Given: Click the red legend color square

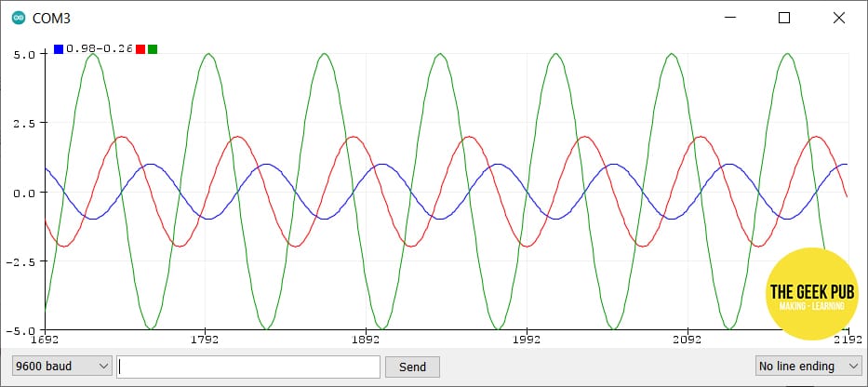Looking at the screenshot, I should click(x=140, y=49).
